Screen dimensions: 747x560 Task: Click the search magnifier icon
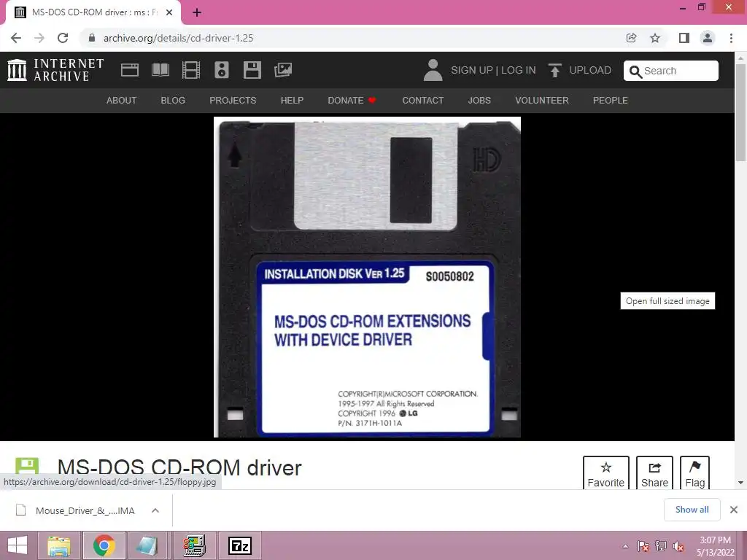(x=635, y=71)
